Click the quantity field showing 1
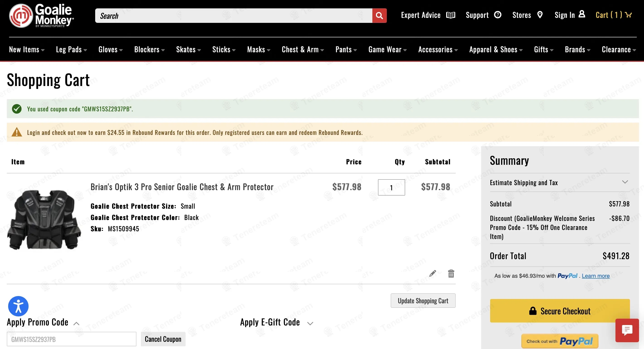Viewport: 644px width, 349px height. click(391, 187)
